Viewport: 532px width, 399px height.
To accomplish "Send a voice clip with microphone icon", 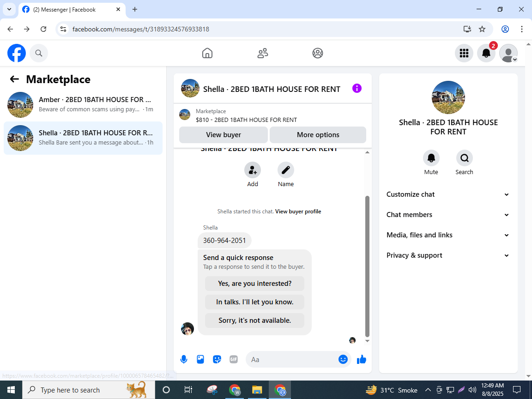I will click(x=184, y=359).
